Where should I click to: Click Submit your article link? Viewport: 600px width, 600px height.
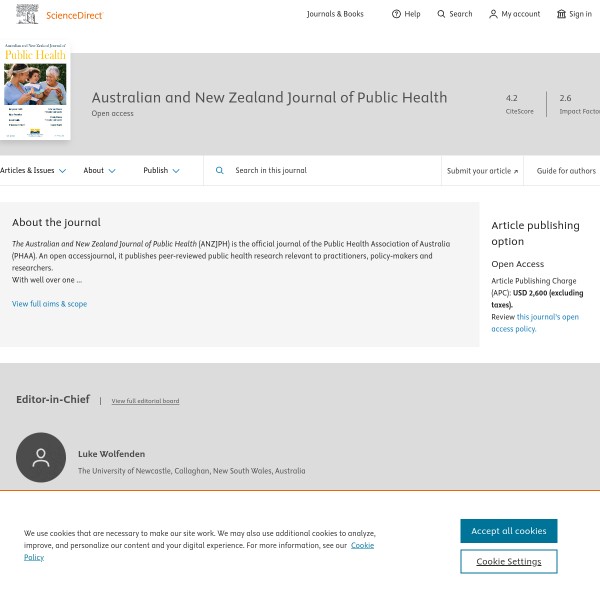482,171
